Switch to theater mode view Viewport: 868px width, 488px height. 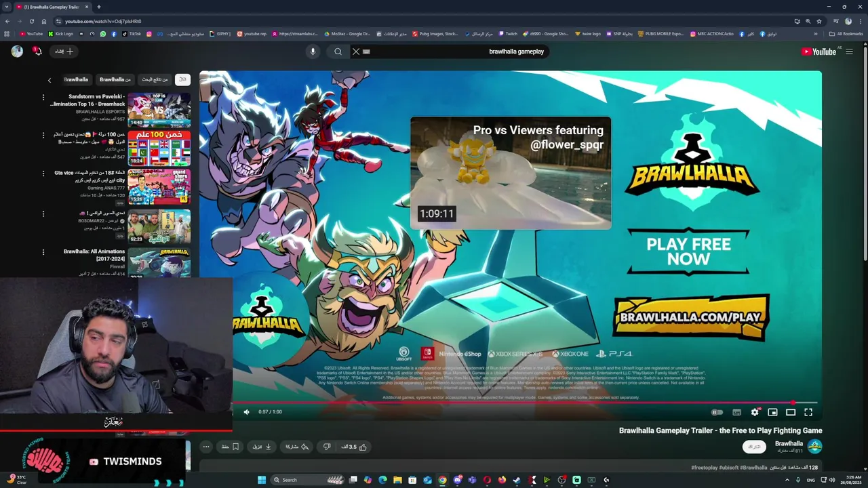791,411
